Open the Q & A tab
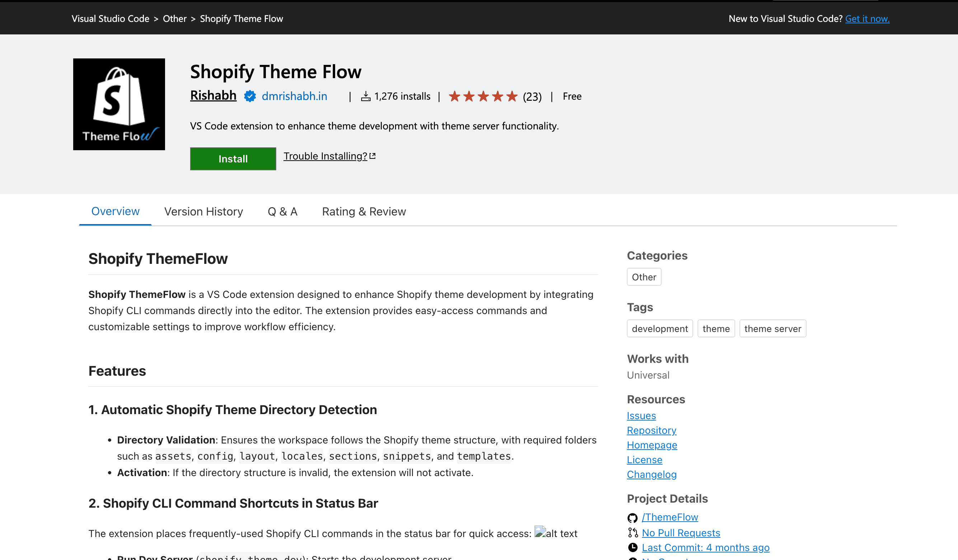 [x=282, y=212]
